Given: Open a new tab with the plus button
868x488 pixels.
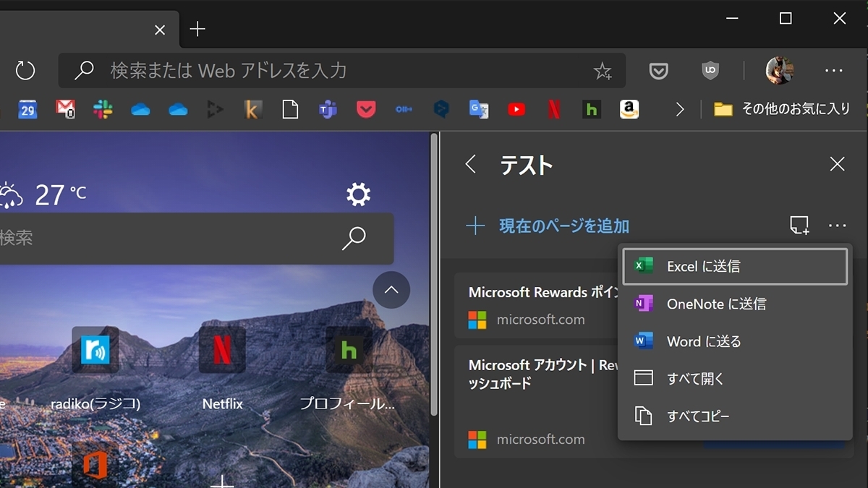Looking at the screenshot, I should 197,29.
